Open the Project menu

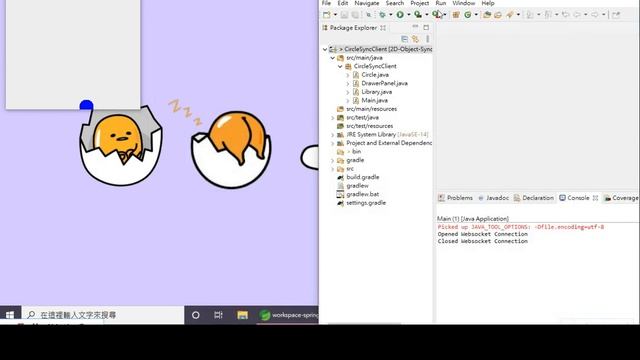[420, 3]
